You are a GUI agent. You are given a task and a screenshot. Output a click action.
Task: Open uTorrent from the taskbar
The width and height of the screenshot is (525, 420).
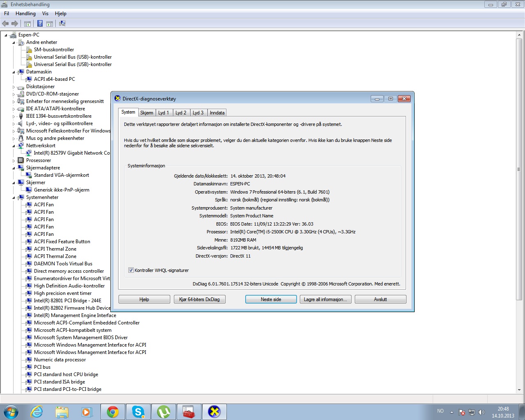164,412
